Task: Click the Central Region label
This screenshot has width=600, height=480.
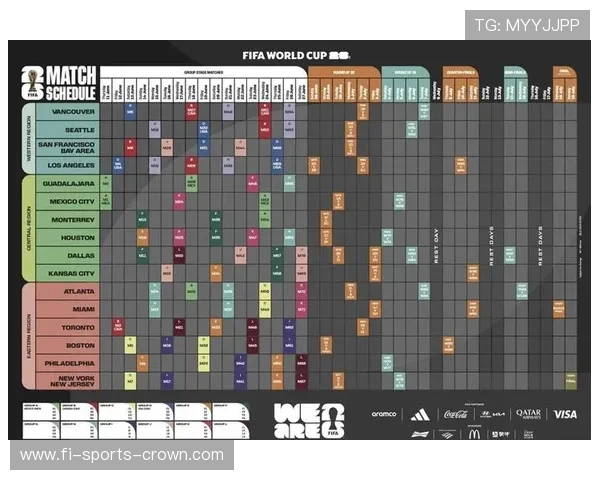Action: coord(29,229)
